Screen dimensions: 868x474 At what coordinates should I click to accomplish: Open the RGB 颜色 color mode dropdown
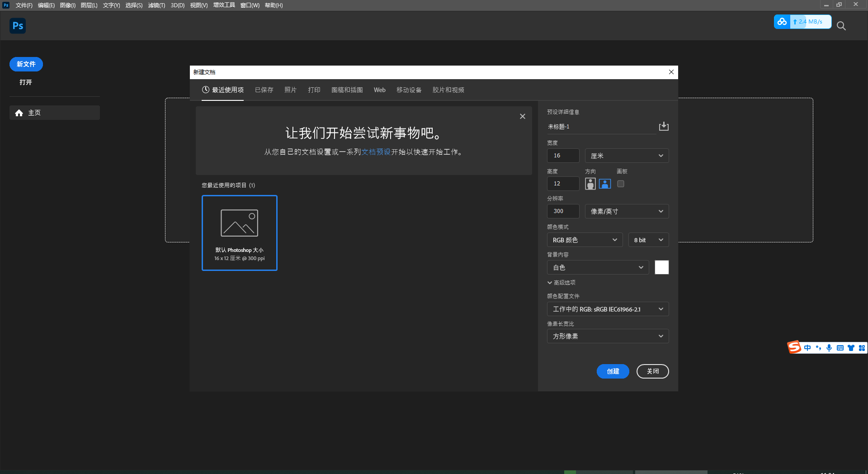click(585, 240)
